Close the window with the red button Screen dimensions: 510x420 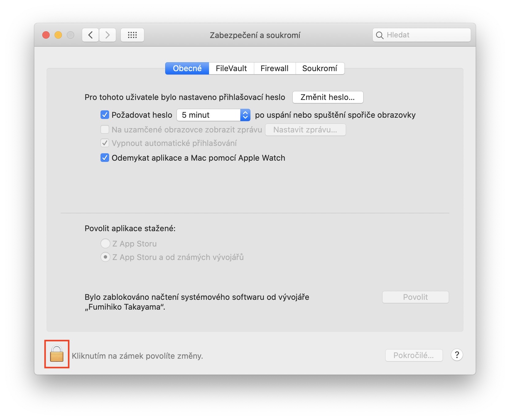(46, 35)
